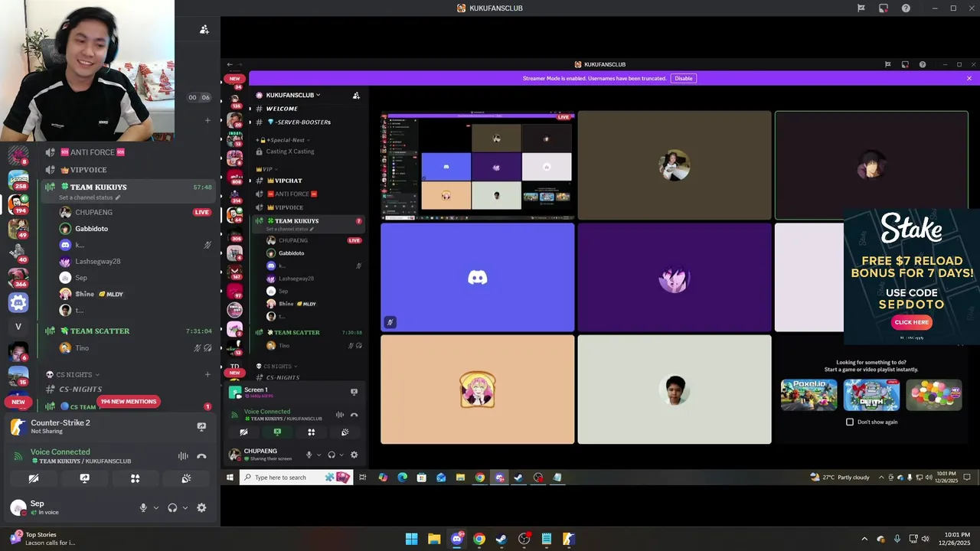Open mic chevron beside CHUPAENG in streamed Discord
Screen dimensions: 980x551
coord(319,455)
